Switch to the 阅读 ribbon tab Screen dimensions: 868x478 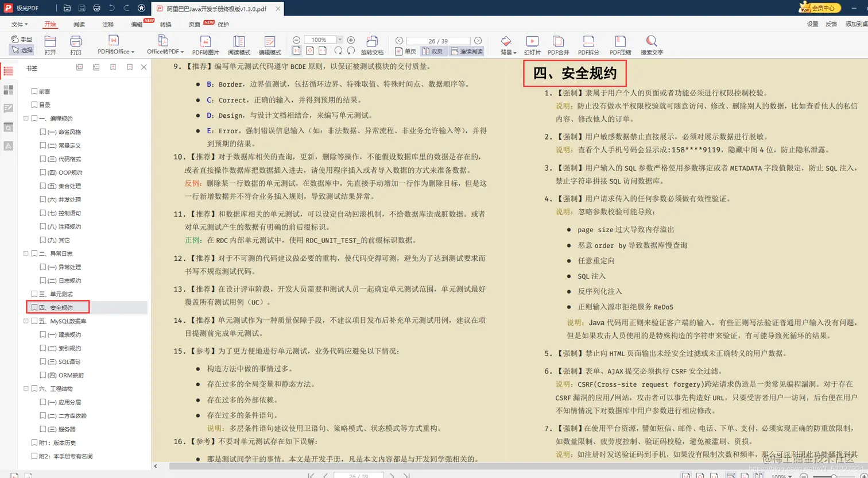[79, 24]
